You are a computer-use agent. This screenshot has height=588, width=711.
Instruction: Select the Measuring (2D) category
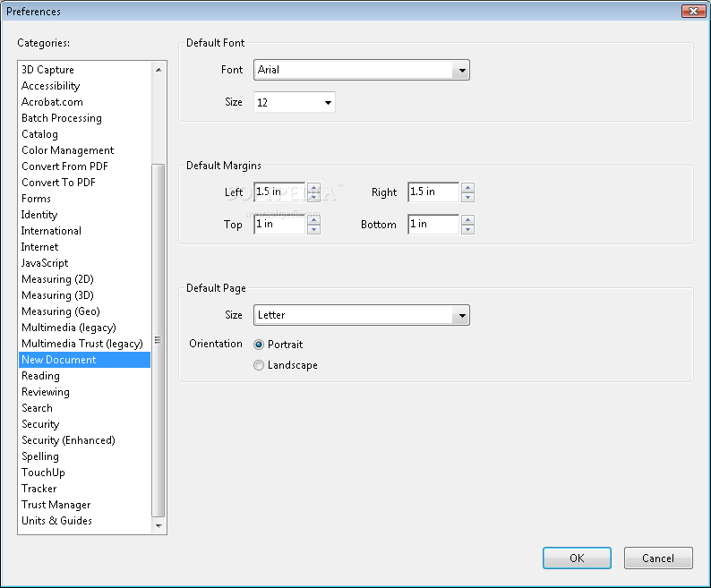click(x=84, y=279)
